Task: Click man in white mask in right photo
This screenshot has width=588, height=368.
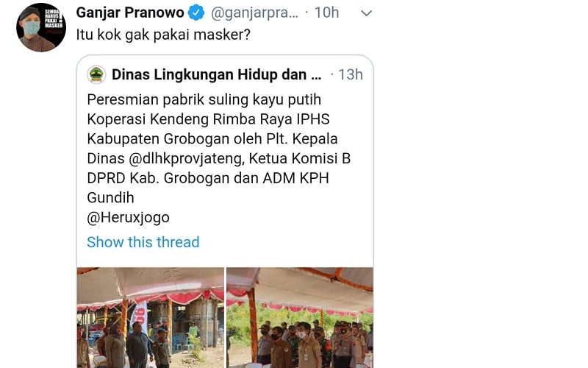Action: pyautogui.click(x=306, y=345)
